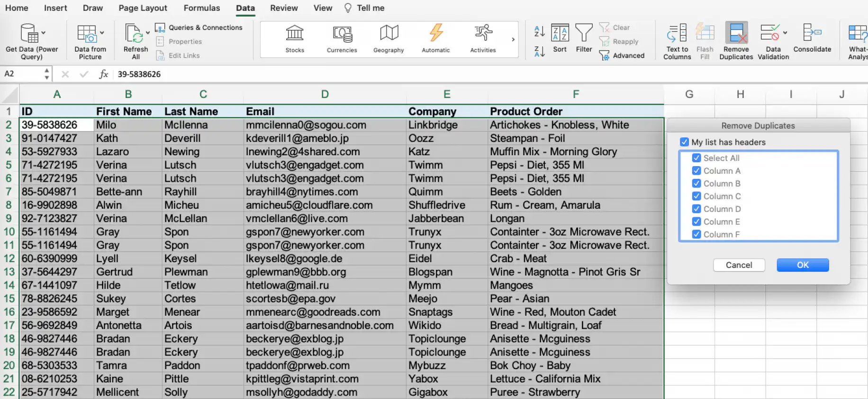The image size is (868, 399).
Task: Open the Review tab
Action: click(284, 8)
